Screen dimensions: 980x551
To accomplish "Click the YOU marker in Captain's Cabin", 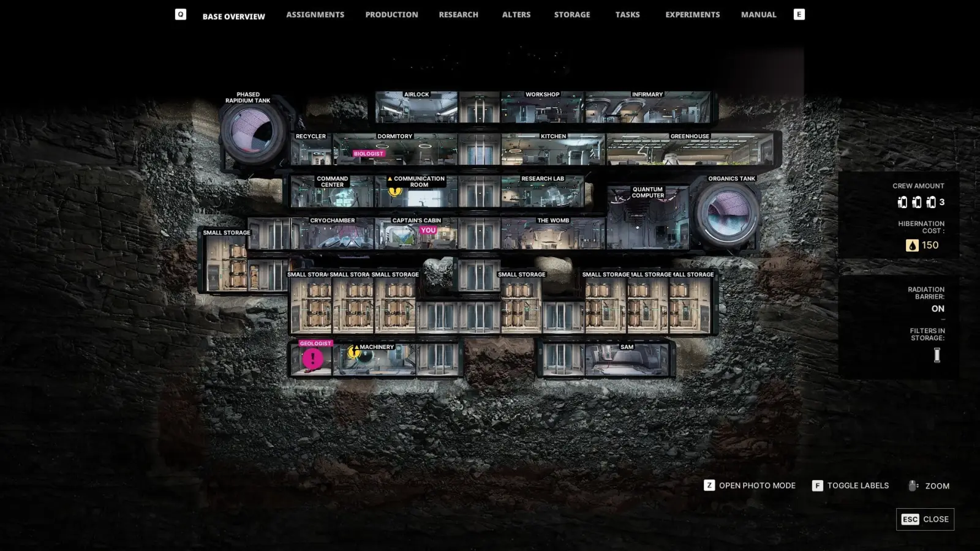I will coord(428,230).
